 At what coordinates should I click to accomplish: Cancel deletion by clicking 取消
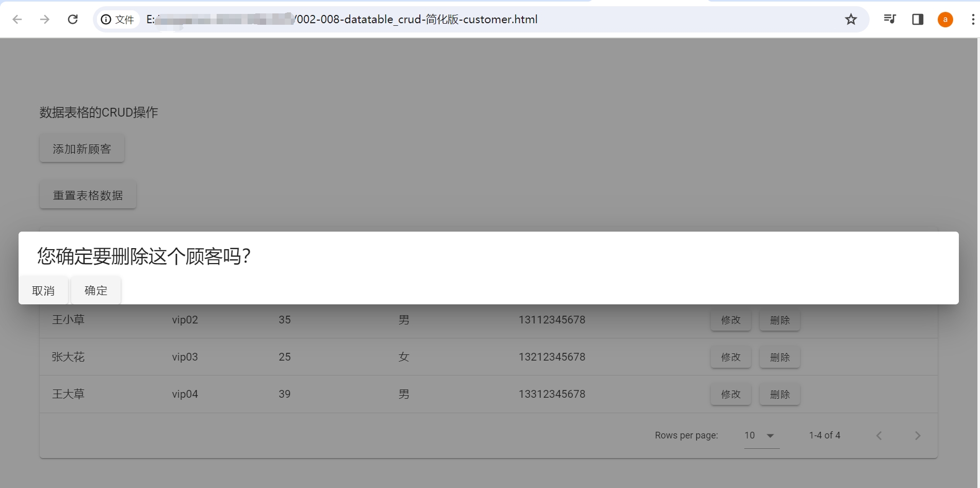pos(43,290)
